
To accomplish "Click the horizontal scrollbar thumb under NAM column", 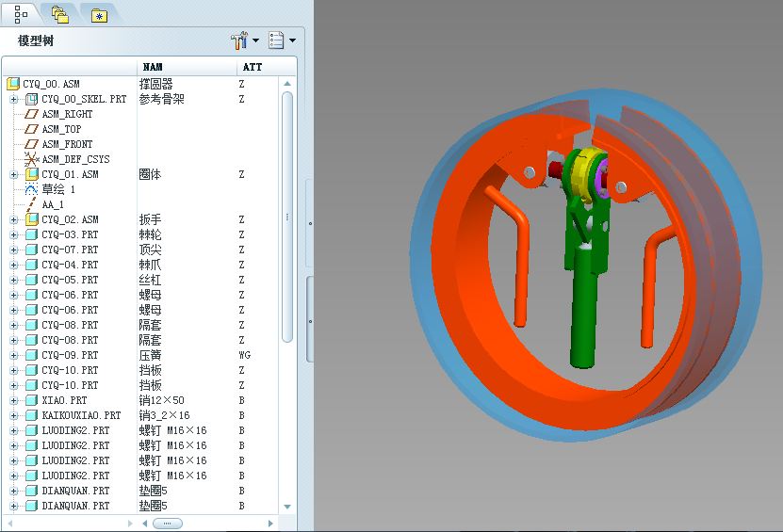I will pyautogui.click(x=168, y=524).
